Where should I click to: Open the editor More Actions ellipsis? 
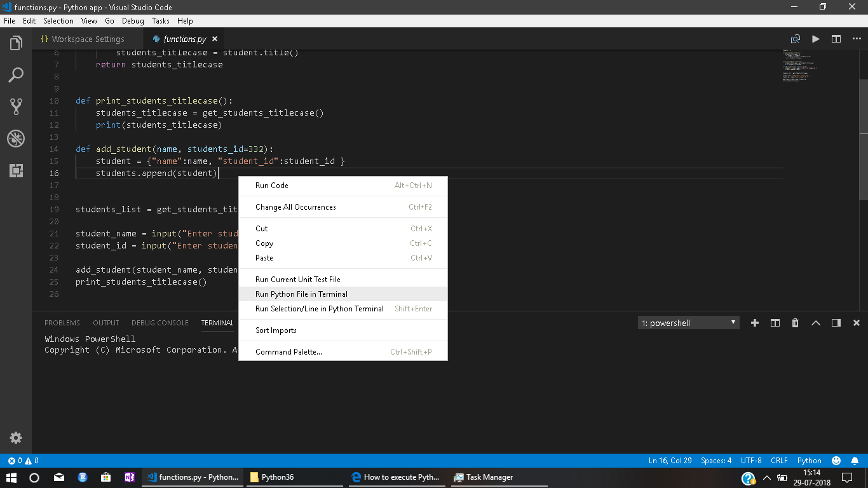pos(855,39)
